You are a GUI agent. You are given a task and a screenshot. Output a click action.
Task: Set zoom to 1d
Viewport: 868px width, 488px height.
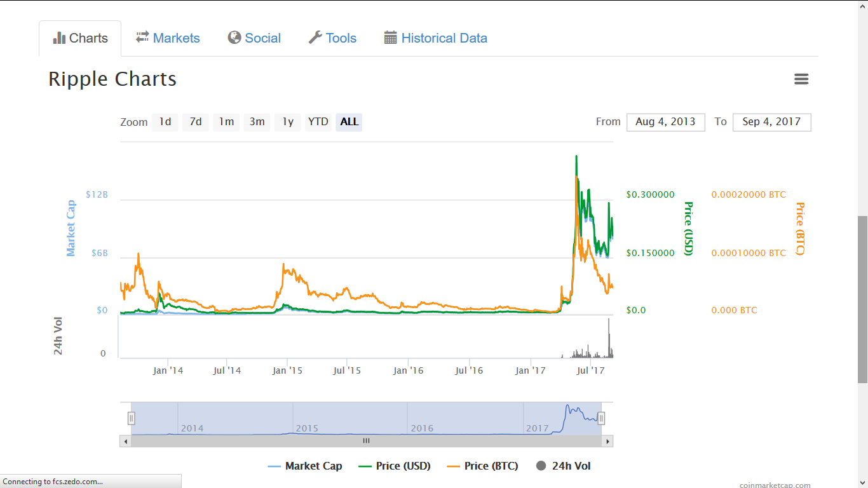point(165,122)
